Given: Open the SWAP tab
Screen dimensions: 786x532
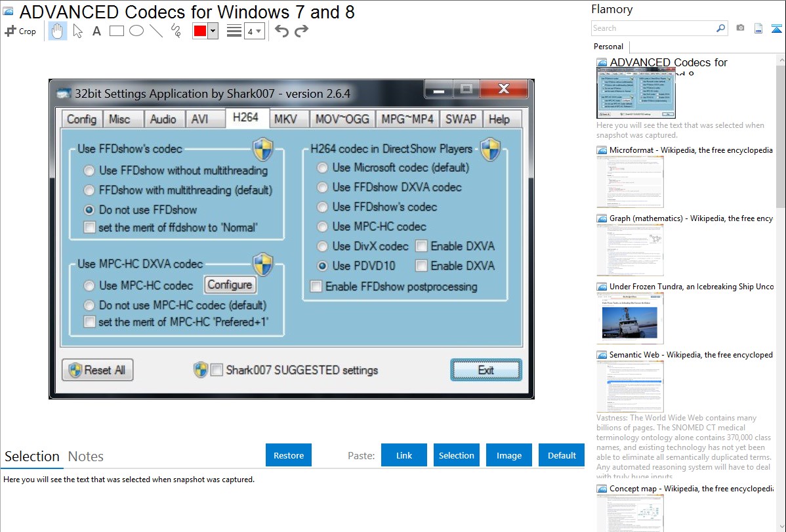Looking at the screenshot, I should click(461, 119).
